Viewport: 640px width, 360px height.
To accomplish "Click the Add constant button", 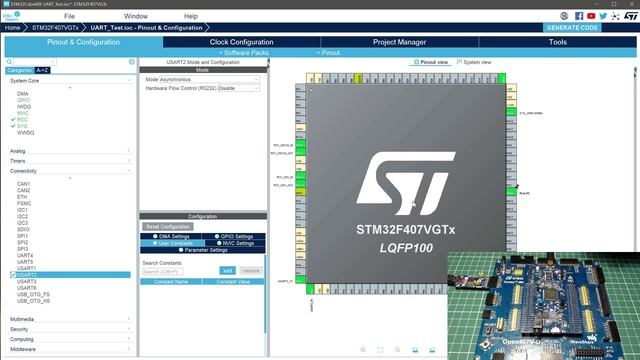I will tap(227, 271).
